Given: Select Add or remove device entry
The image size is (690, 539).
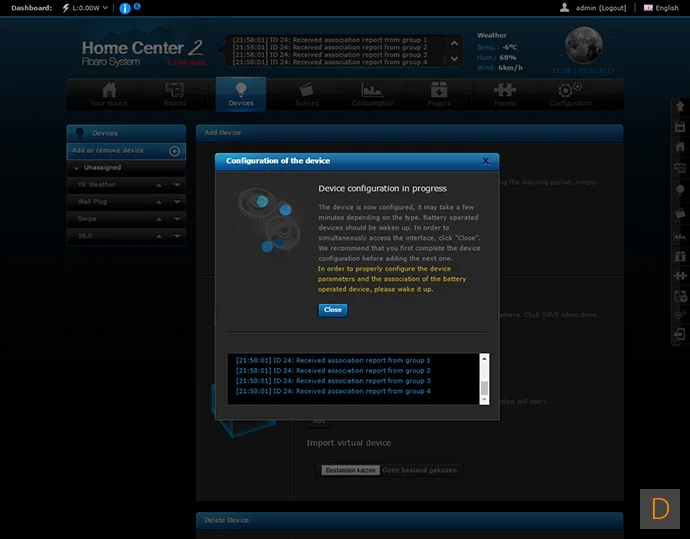Looking at the screenshot, I should [126, 150].
